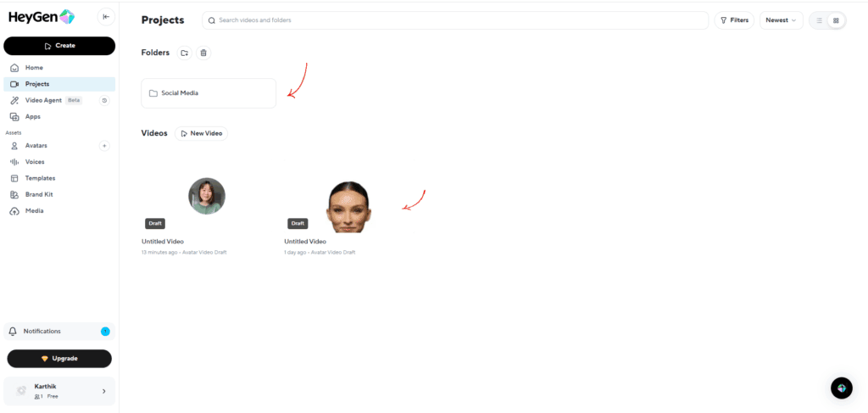Open the Filters button
This screenshot has height=413, width=868.
(x=735, y=20)
